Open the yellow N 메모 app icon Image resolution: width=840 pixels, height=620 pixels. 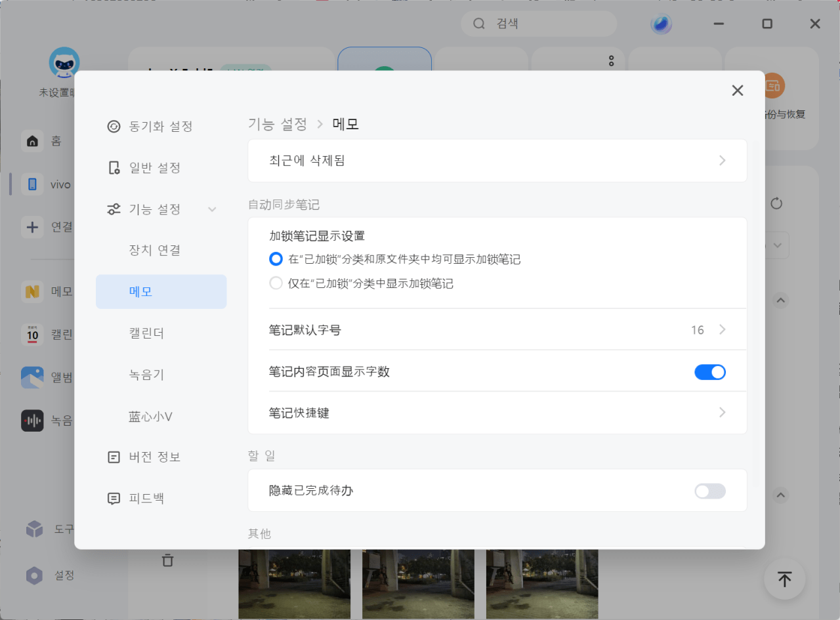[x=32, y=291]
